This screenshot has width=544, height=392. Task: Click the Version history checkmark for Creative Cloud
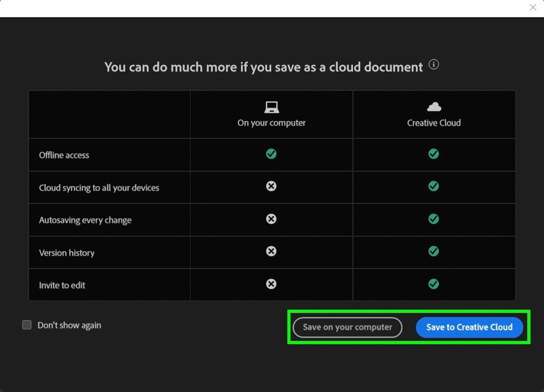434,251
